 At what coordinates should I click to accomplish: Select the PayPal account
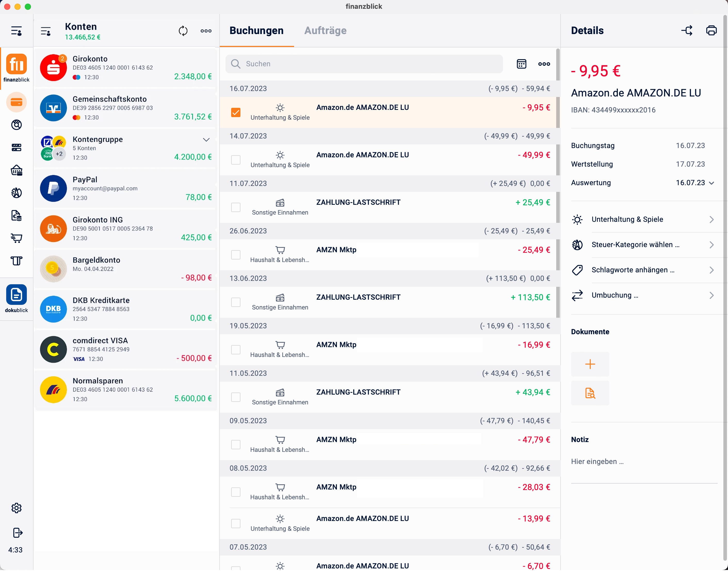pyautogui.click(x=126, y=189)
